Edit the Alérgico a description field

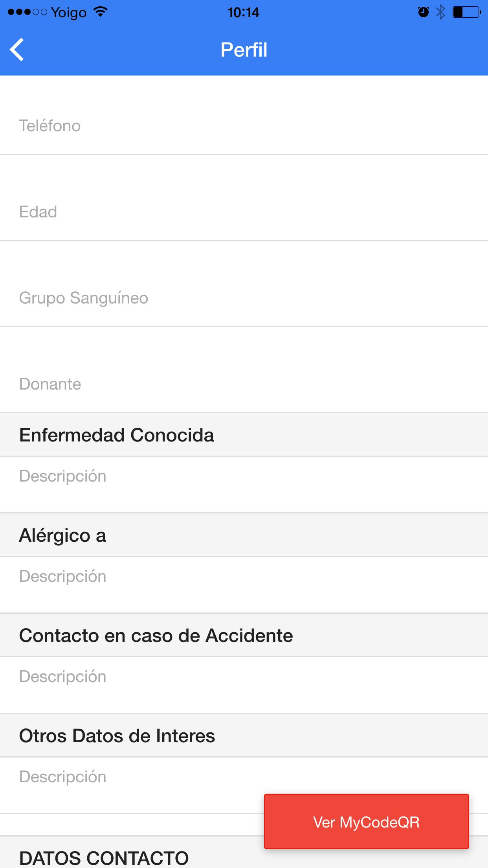click(x=244, y=577)
